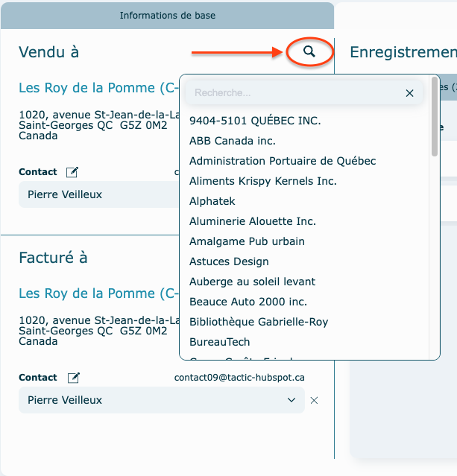
Task: Pick Aliments Krispy Kernels Inc.
Action: click(263, 181)
